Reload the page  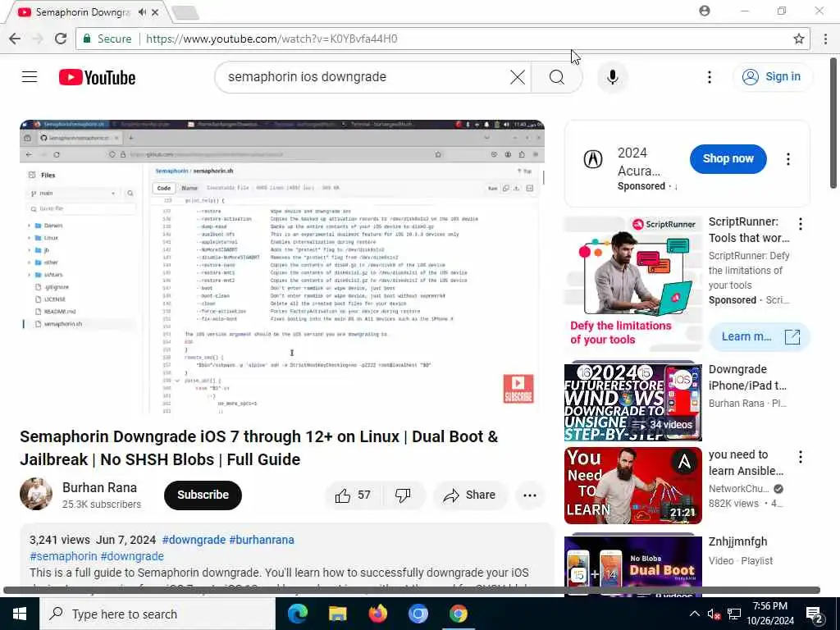pyautogui.click(x=61, y=39)
